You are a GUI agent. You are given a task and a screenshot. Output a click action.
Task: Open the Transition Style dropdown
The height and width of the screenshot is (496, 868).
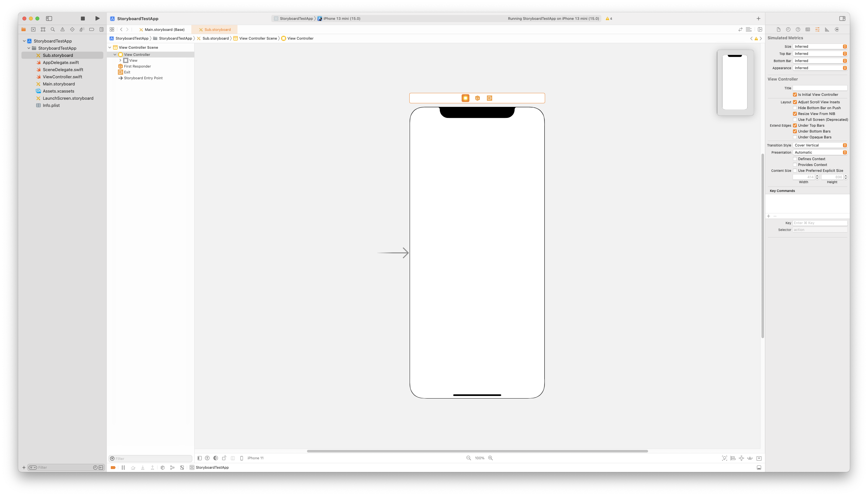tap(820, 146)
